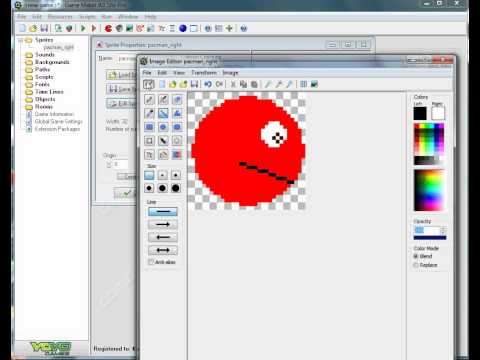
Task: Create an object using blue ball icon
Action: 183,28
